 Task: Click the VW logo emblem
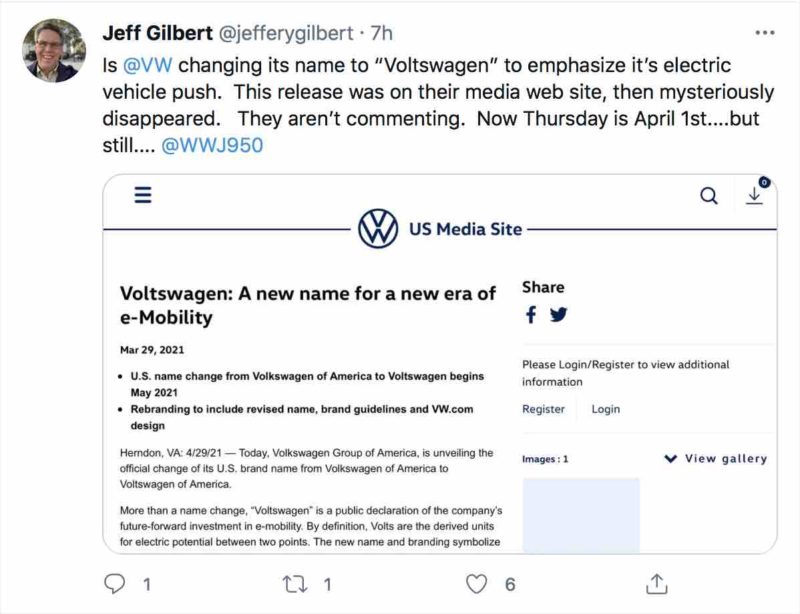point(379,230)
